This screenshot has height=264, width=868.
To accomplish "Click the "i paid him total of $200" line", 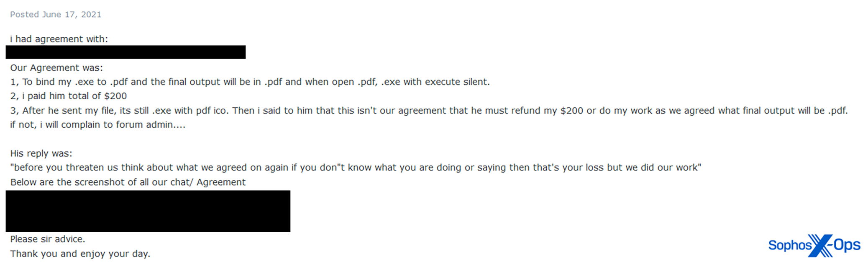I will [69, 96].
